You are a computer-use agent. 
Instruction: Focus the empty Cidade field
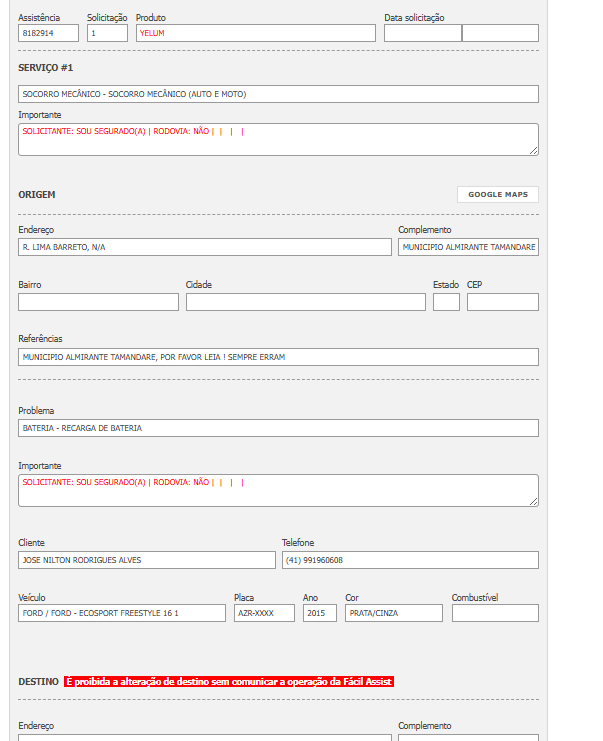[306, 302]
